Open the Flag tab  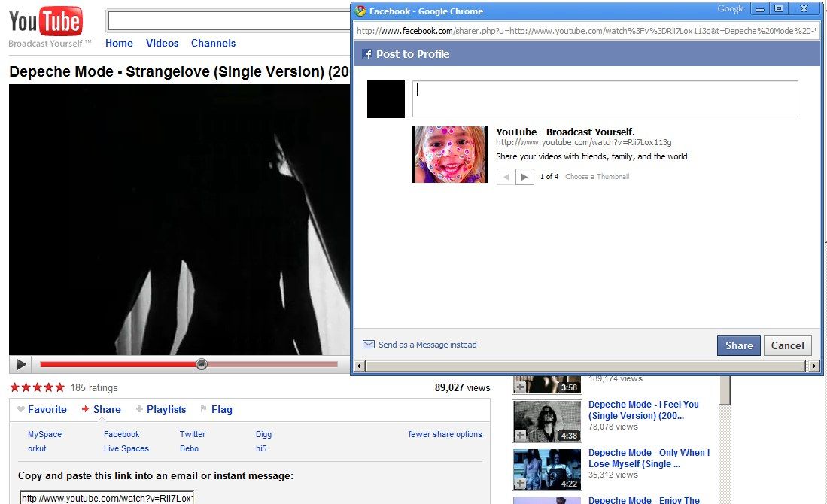[221, 410]
